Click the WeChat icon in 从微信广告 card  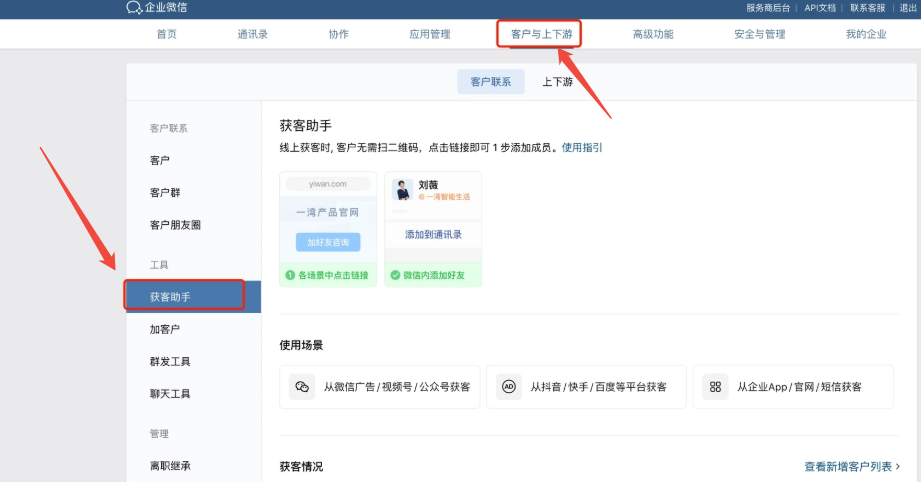click(x=302, y=386)
